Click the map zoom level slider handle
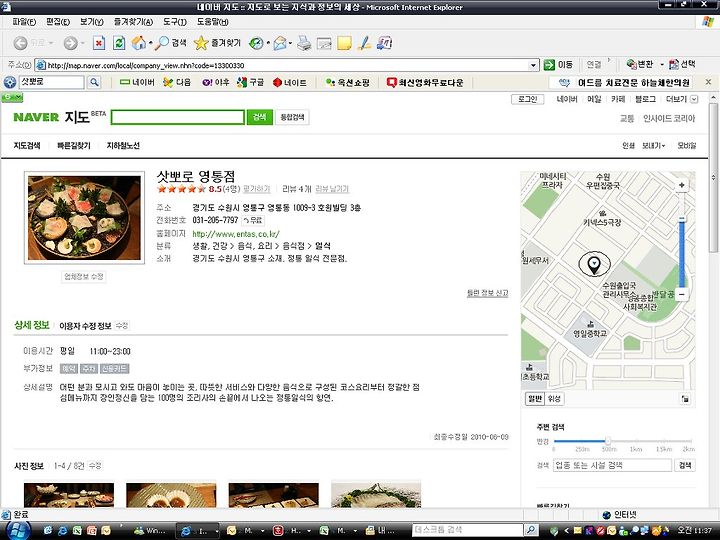Screen dimensions: 720x540 click(682, 219)
